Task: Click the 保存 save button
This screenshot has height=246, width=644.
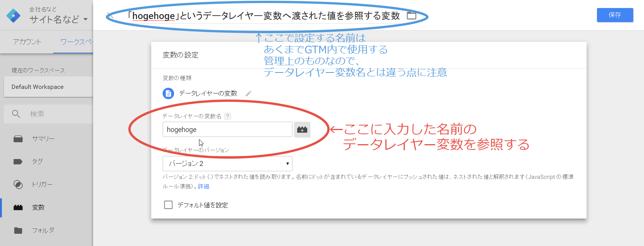Action: (615, 15)
